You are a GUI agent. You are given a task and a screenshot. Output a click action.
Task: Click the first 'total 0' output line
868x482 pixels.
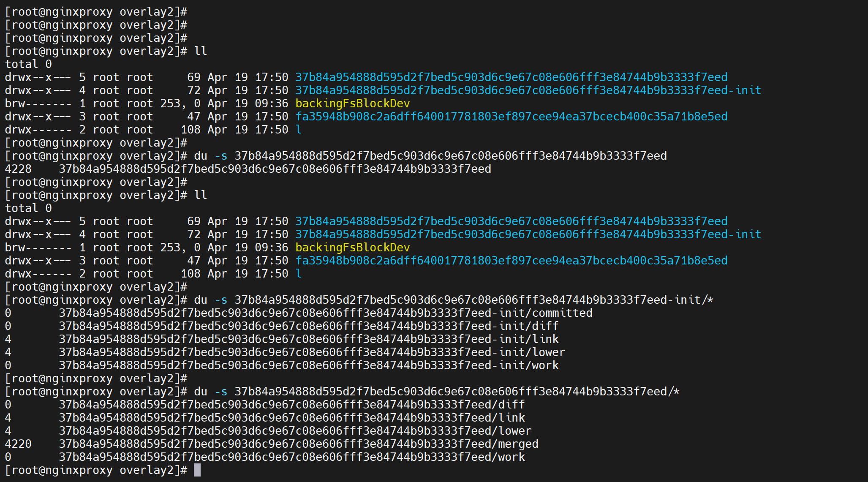28,64
